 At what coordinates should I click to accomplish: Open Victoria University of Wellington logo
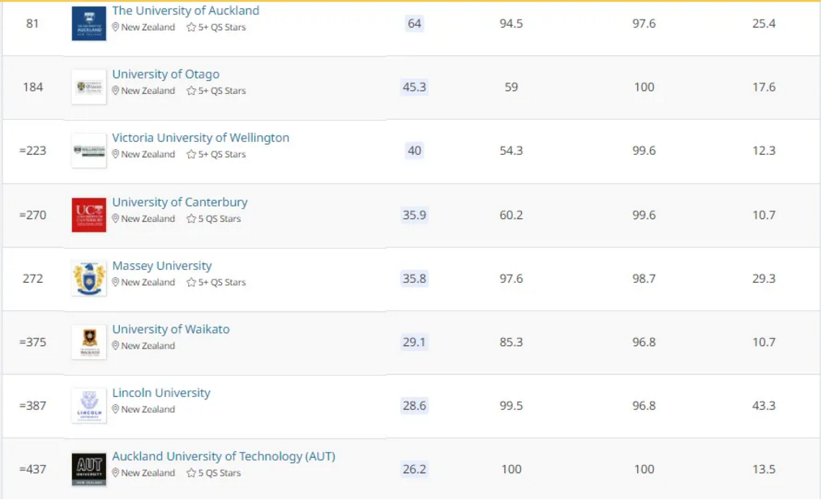[88, 151]
